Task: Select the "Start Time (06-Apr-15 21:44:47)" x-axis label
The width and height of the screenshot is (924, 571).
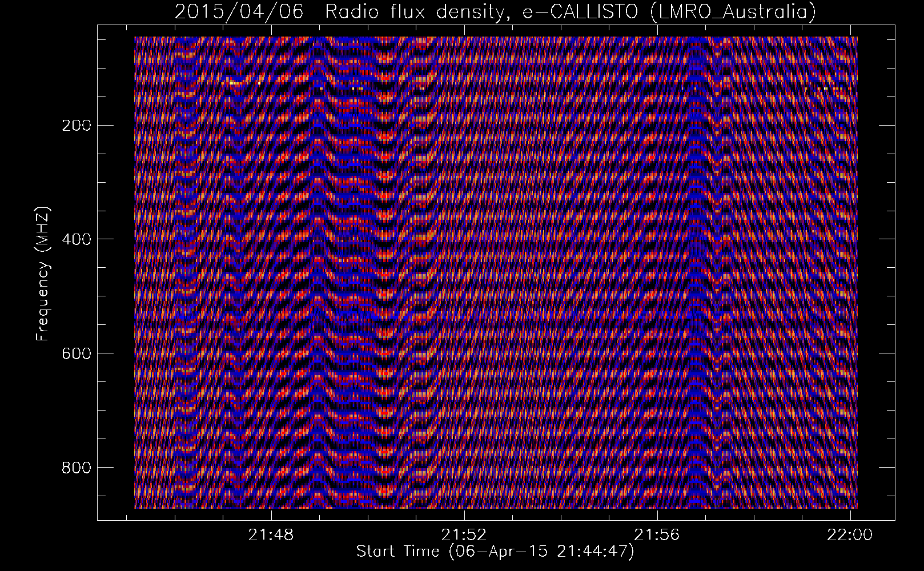Action: coord(495,552)
